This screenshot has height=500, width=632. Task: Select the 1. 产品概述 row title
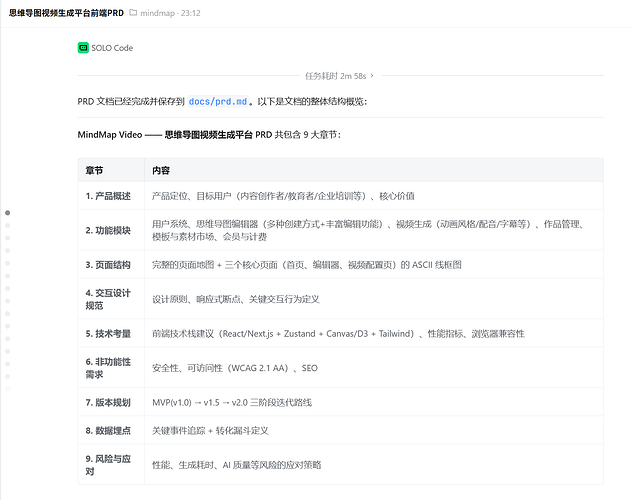[x=108, y=196]
